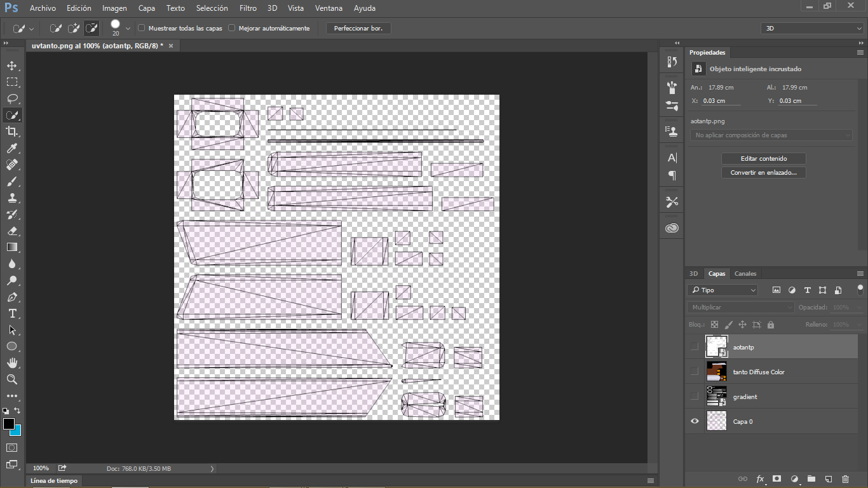
Task: Select the Horizontal Type tool
Action: click(x=12, y=313)
